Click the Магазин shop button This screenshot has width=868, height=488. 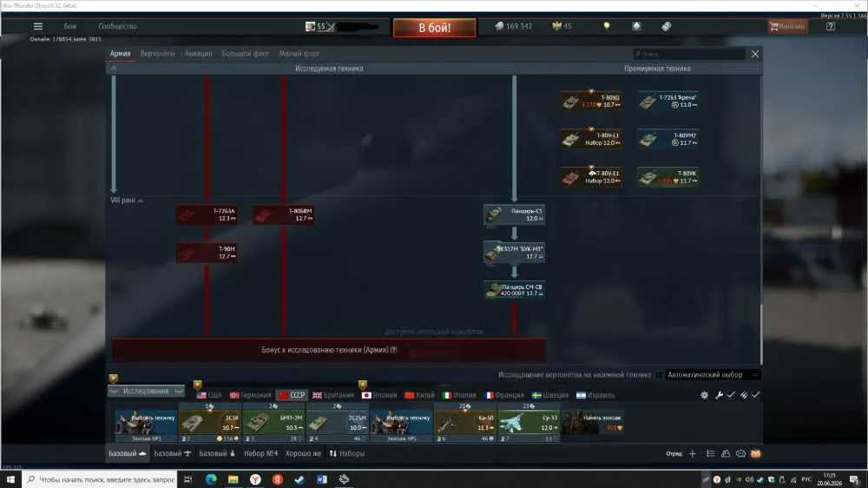click(x=787, y=26)
